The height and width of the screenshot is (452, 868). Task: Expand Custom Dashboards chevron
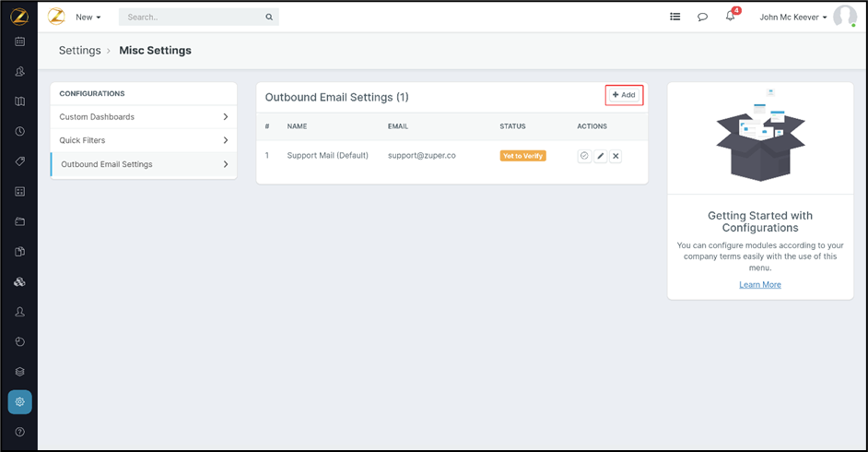(x=226, y=117)
